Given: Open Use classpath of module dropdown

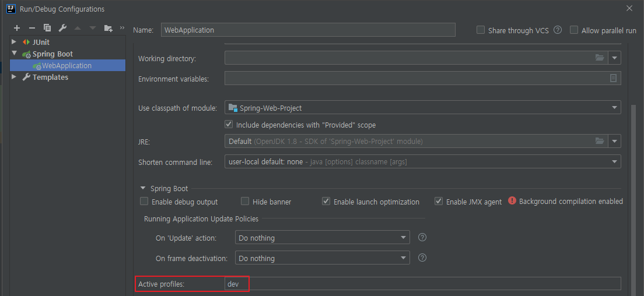Looking at the screenshot, I should [x=614, y=108].
